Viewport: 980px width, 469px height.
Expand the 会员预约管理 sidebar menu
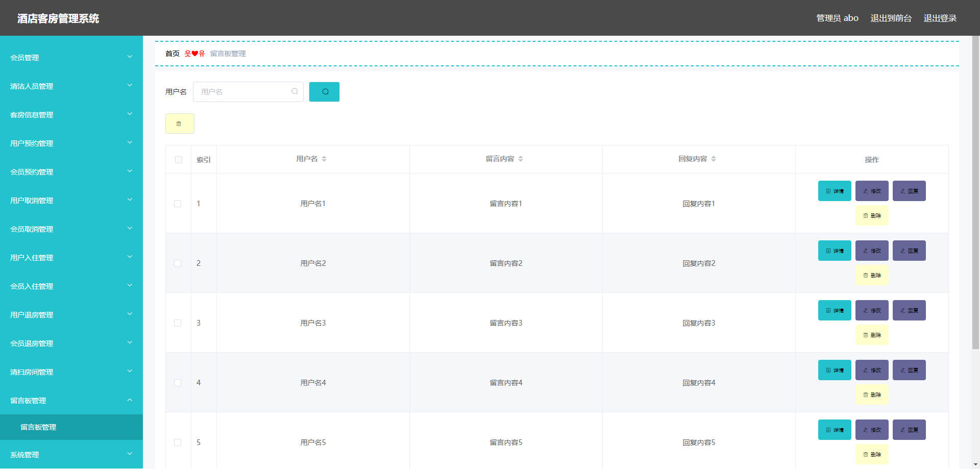tap(71, 171)
